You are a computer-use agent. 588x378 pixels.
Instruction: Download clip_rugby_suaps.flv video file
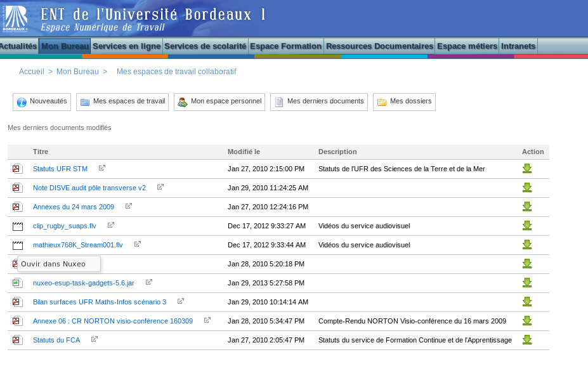[526, 226]
